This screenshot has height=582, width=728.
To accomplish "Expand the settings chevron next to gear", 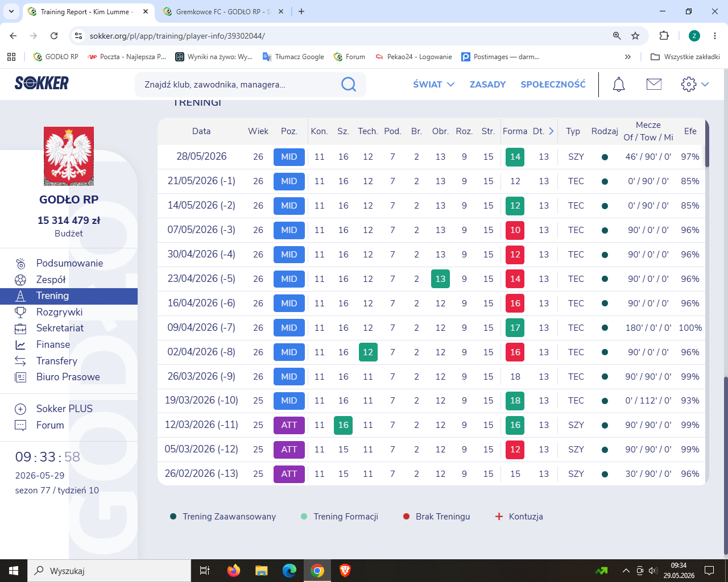I will (705, 84).
